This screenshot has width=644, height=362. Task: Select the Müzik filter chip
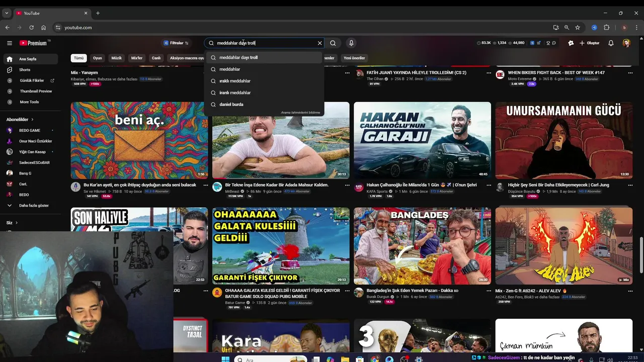(x=116, y=58)
